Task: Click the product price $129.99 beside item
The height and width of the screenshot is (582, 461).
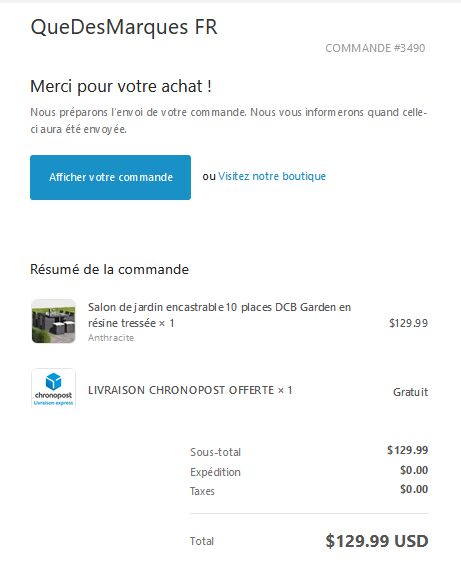Action: (408, 323)
